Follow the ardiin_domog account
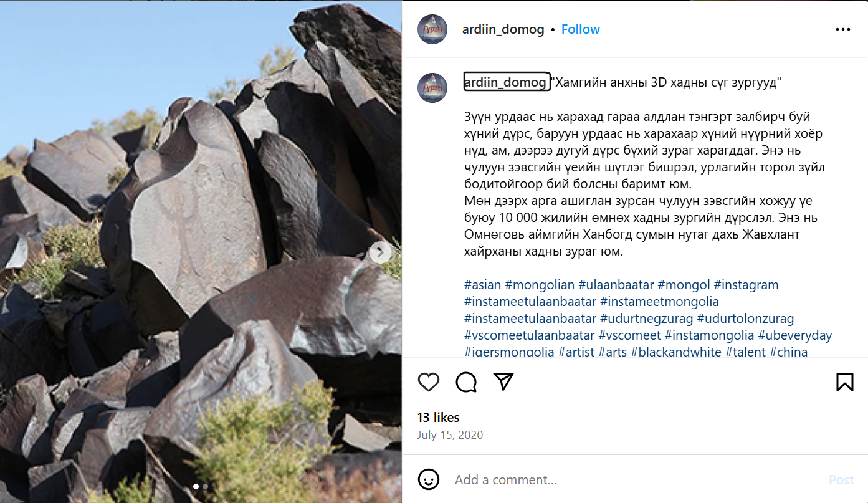 pyautogui.click(x=580, y=29)
